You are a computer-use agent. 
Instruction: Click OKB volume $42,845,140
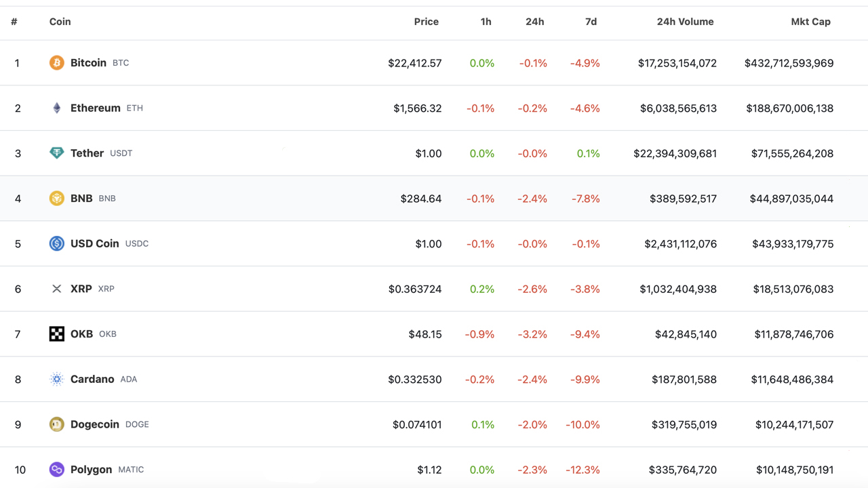point(686,334)
